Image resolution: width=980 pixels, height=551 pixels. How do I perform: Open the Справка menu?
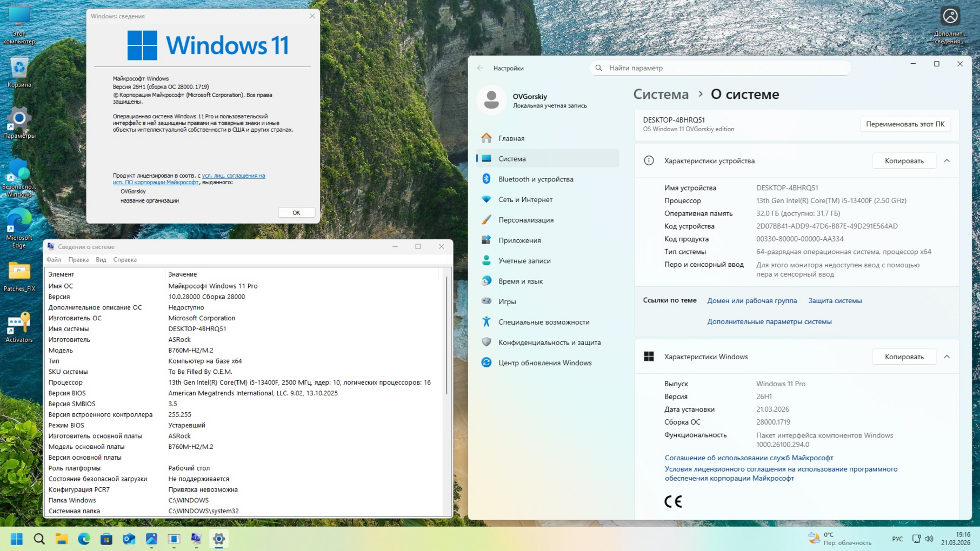[x=125, y=260]
